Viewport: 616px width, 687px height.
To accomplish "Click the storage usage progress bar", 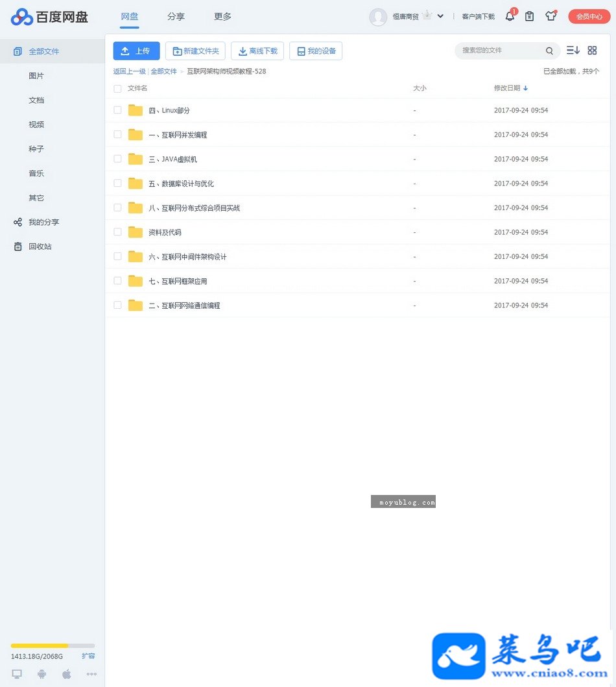I will [53, 645].
